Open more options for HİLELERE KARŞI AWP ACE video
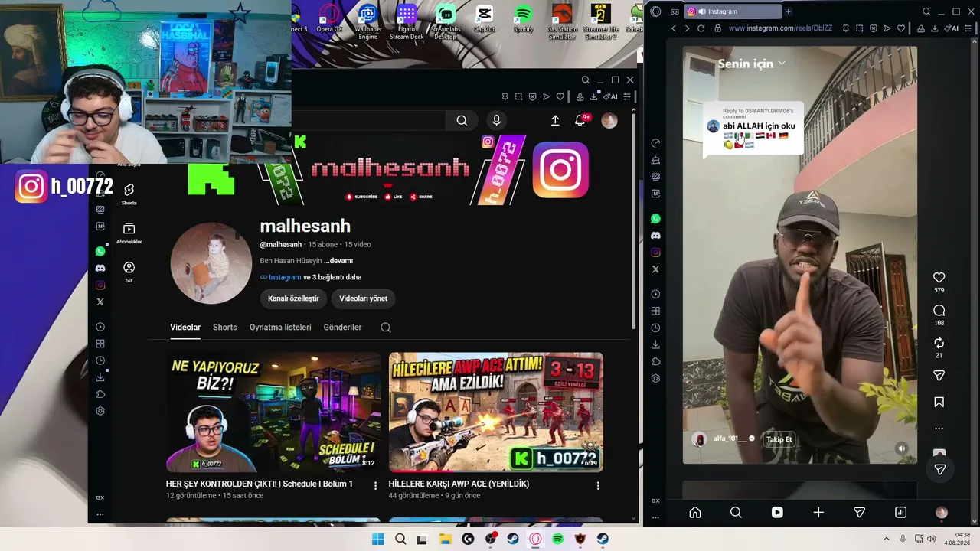Image resolution: width=980 pixels, height=551 pixels. [x=598, y=485]
